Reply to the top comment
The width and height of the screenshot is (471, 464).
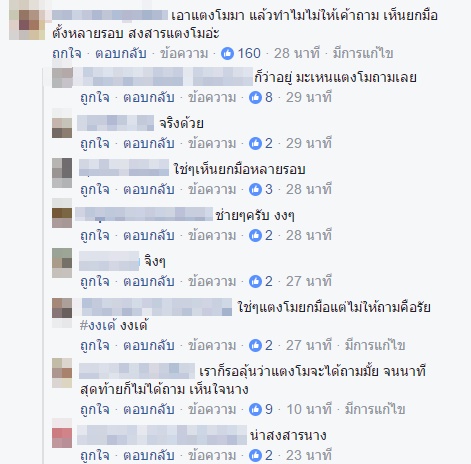click(121, 53)
